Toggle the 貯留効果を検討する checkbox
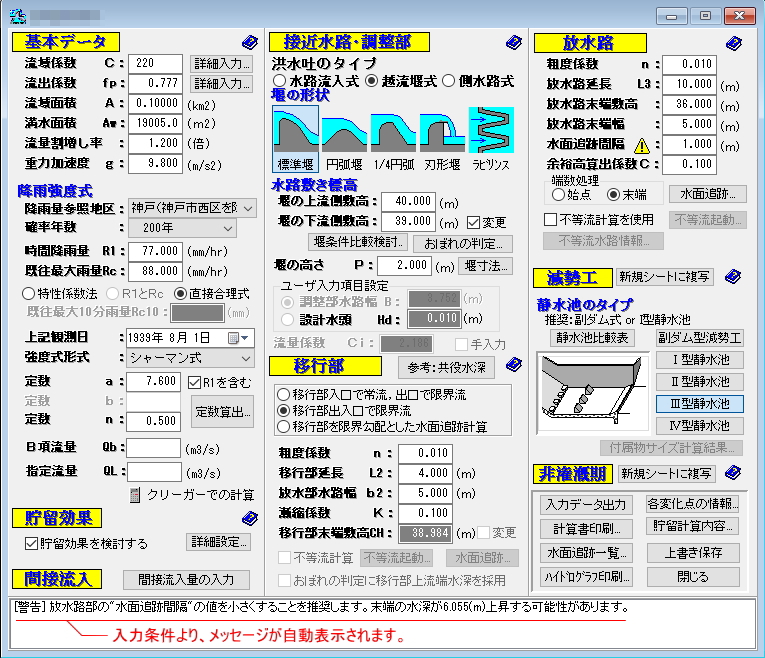The height and width of the screenshot is (658, 765). click(31, 544)
